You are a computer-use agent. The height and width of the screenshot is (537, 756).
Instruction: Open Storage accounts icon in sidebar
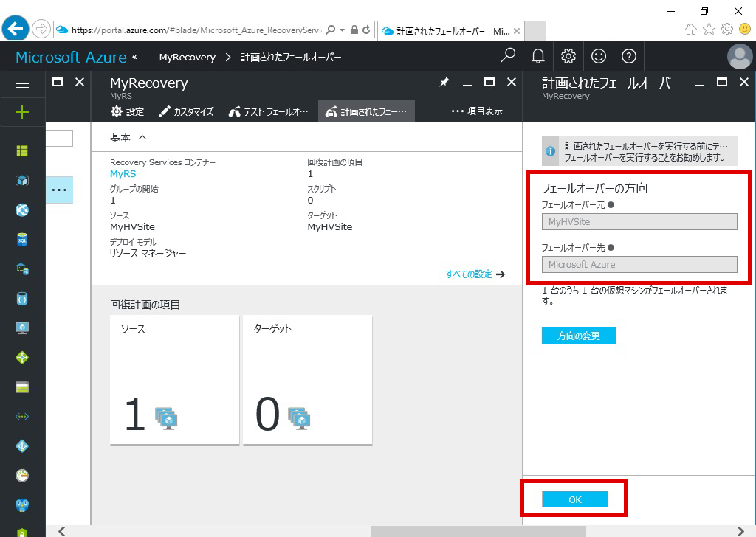(22, 387)
